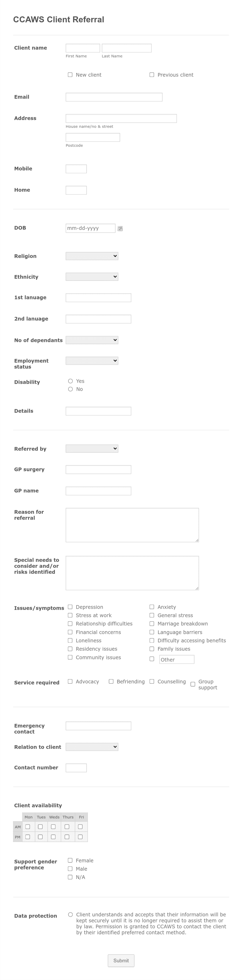
Task: Select the Counselling service checkbox
Action: click(152, 681)
